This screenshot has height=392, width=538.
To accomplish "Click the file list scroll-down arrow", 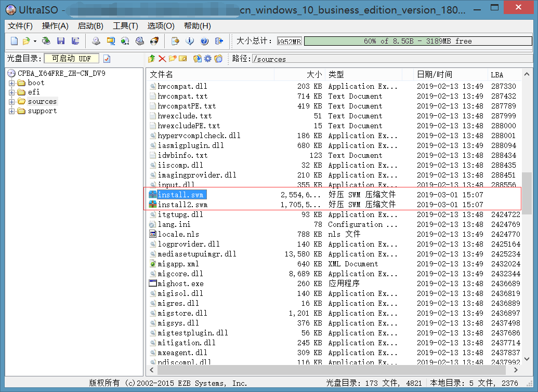I will coord(527,359).
